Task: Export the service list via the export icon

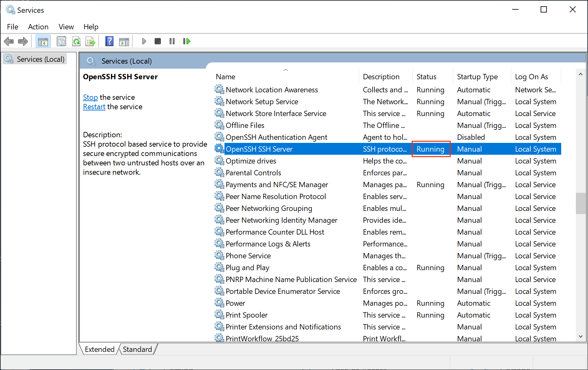Action: click(x=90, y=41)
